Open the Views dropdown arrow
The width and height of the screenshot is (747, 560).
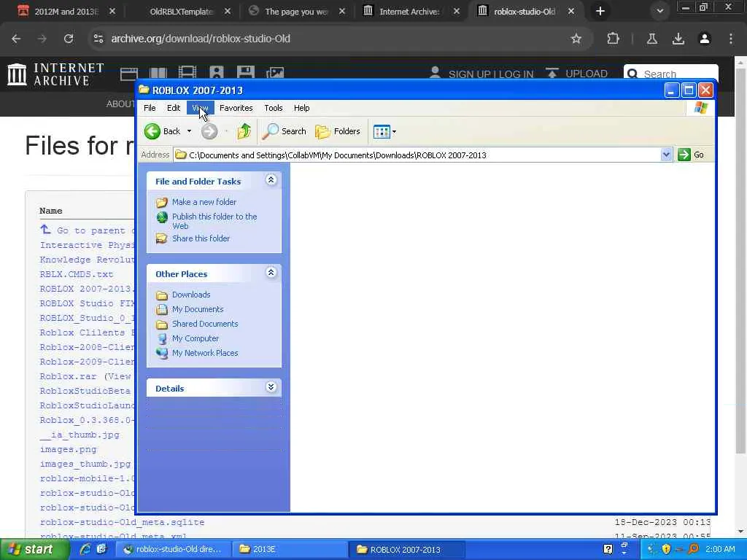tap(394, 132)
